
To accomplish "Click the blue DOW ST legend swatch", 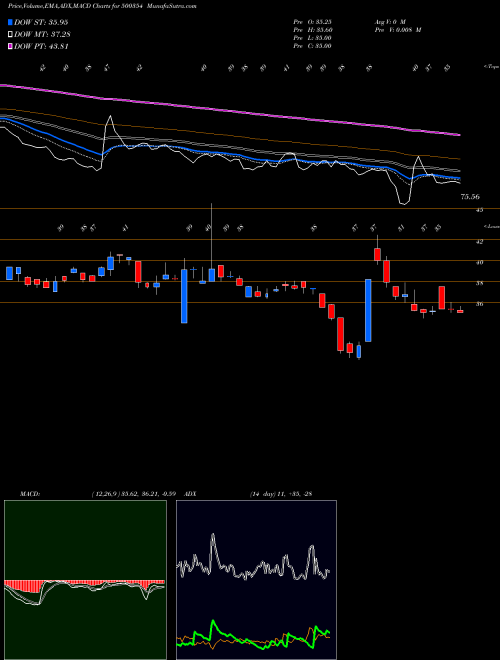I will (x=10, y=22).
